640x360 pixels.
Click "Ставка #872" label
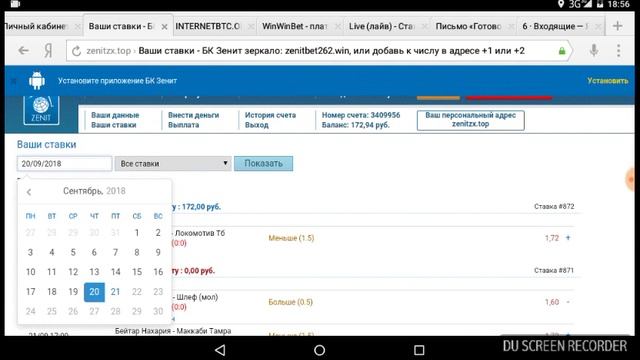click(x=554, y=207)
